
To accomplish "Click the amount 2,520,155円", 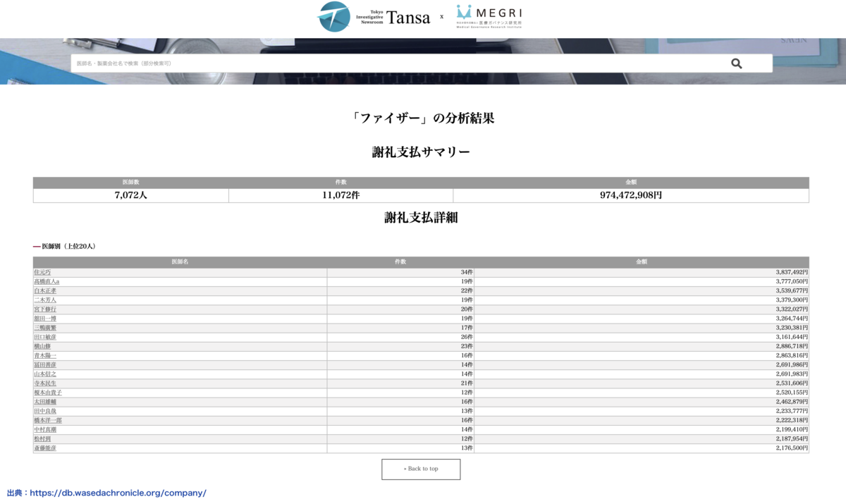I will [x=792, y=392].
